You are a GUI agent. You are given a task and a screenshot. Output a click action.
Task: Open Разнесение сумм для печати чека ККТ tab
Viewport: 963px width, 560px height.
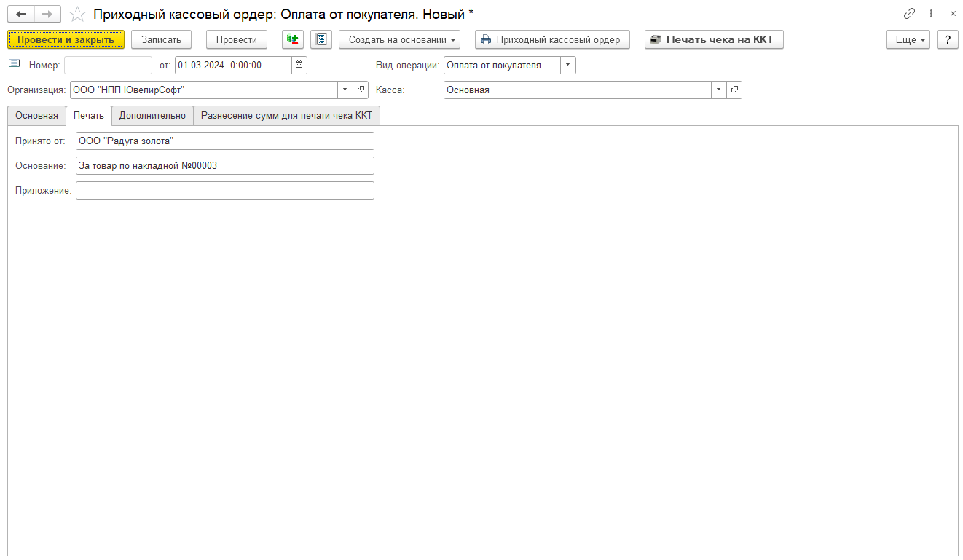pyautogui.click(x=287, y=116)
